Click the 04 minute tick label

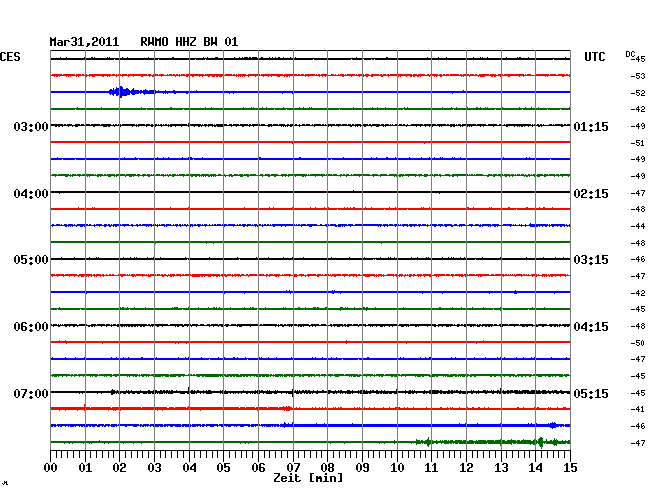click(x=189, y=468)
